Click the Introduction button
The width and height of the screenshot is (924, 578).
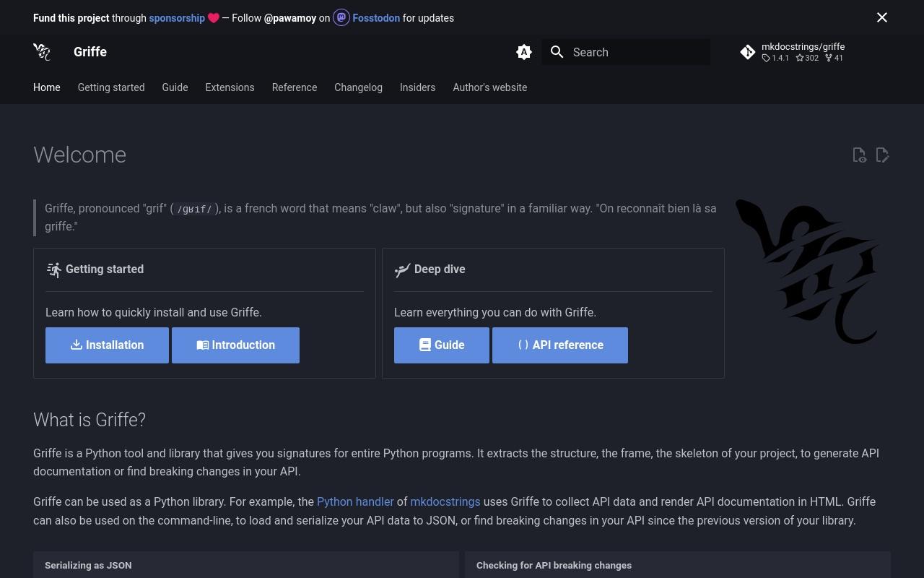[235, 345]
